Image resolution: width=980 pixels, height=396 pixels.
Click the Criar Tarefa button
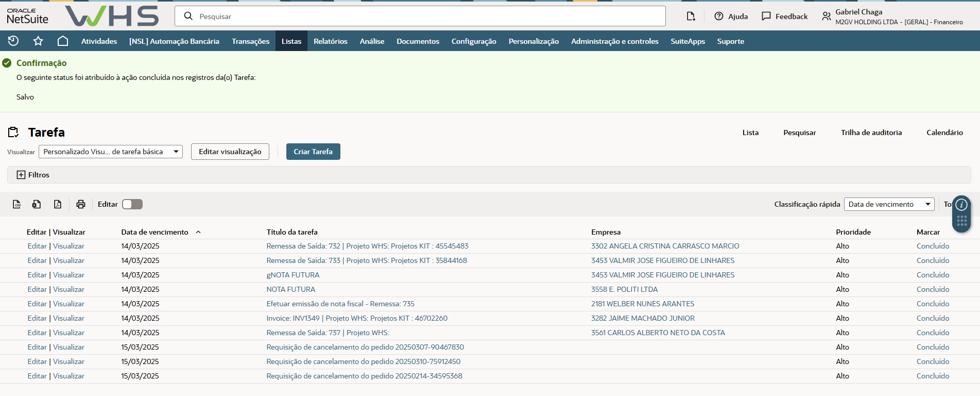[313, 152]
